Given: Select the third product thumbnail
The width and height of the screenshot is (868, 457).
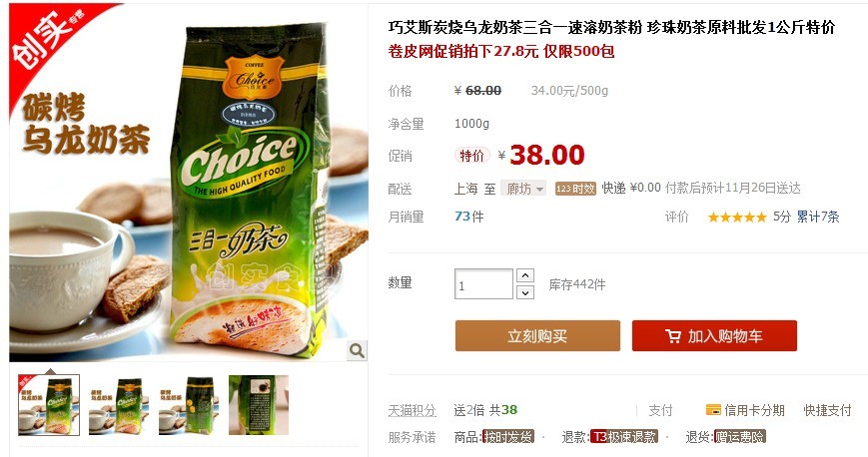Looking at the screenshot, I should tap(188, 405).
